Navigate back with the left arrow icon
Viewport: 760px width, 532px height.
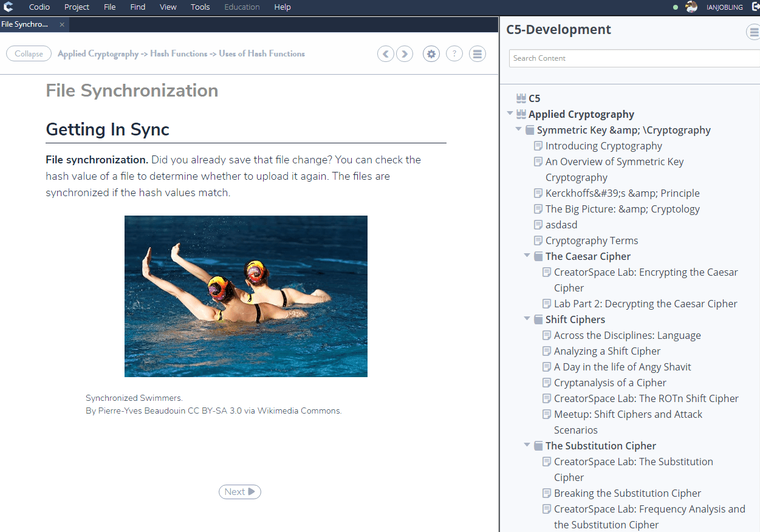coord(385,53)
